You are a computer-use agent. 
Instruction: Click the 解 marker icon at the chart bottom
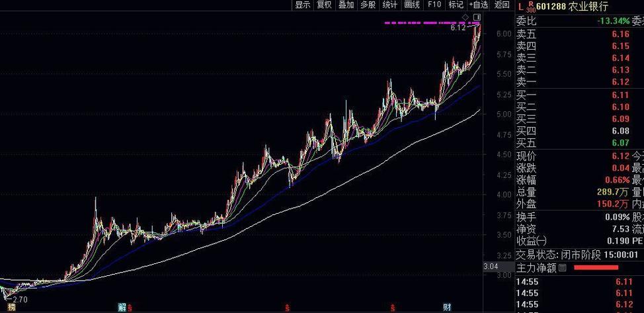(122, 307)
